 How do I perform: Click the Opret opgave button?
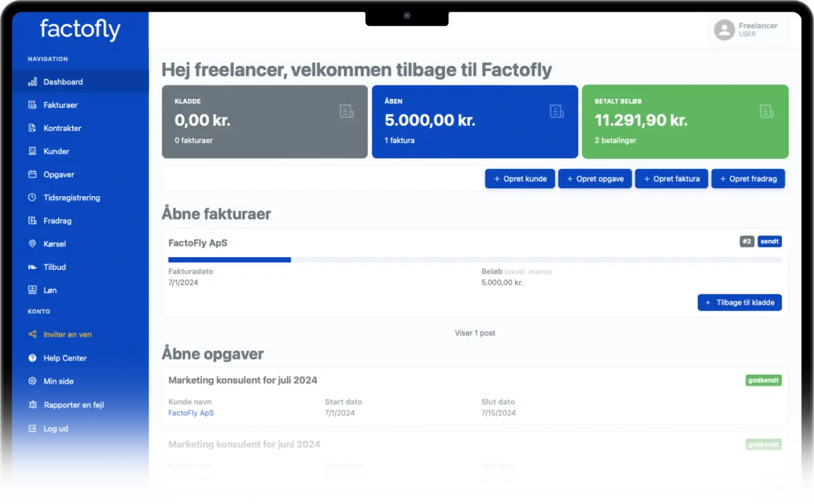595,179
